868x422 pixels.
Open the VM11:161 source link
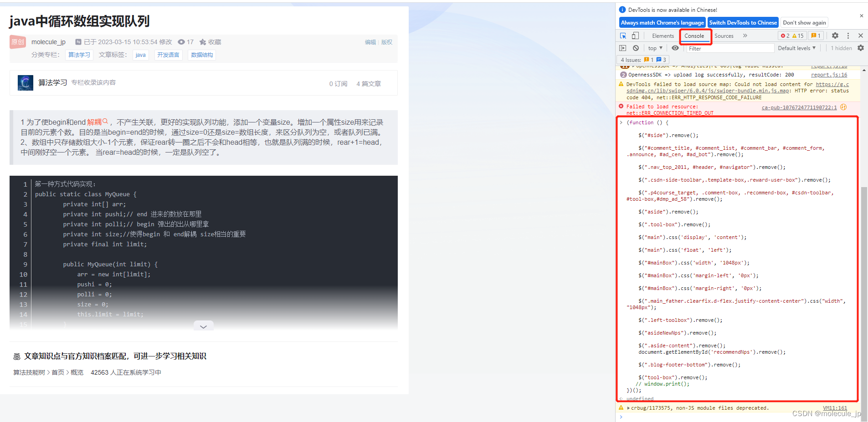(x=835, y=408)
